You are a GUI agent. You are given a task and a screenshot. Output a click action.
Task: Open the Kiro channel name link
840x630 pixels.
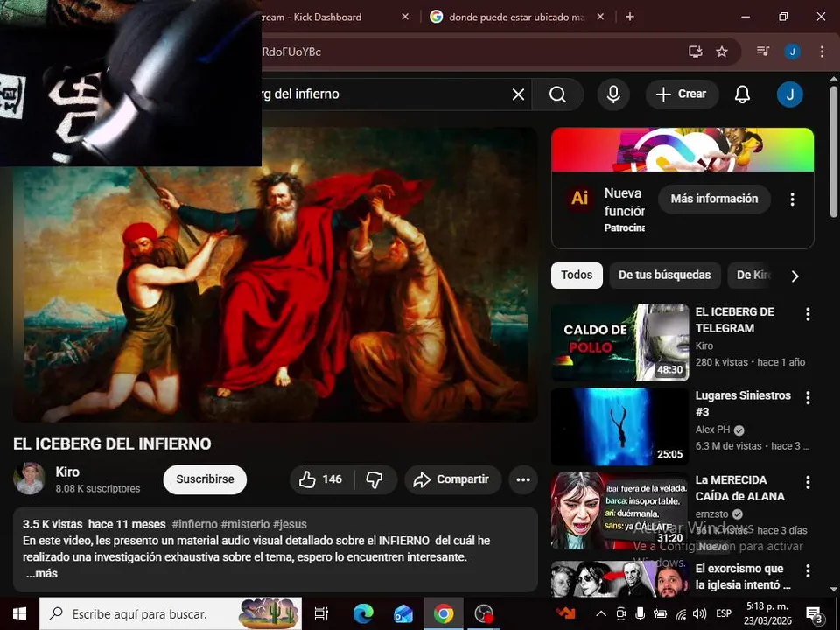point(67,472)
